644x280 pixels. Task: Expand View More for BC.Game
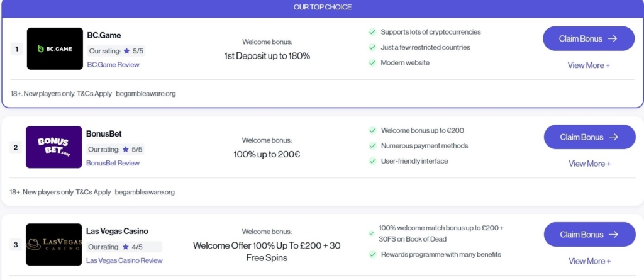click(589, 65)
